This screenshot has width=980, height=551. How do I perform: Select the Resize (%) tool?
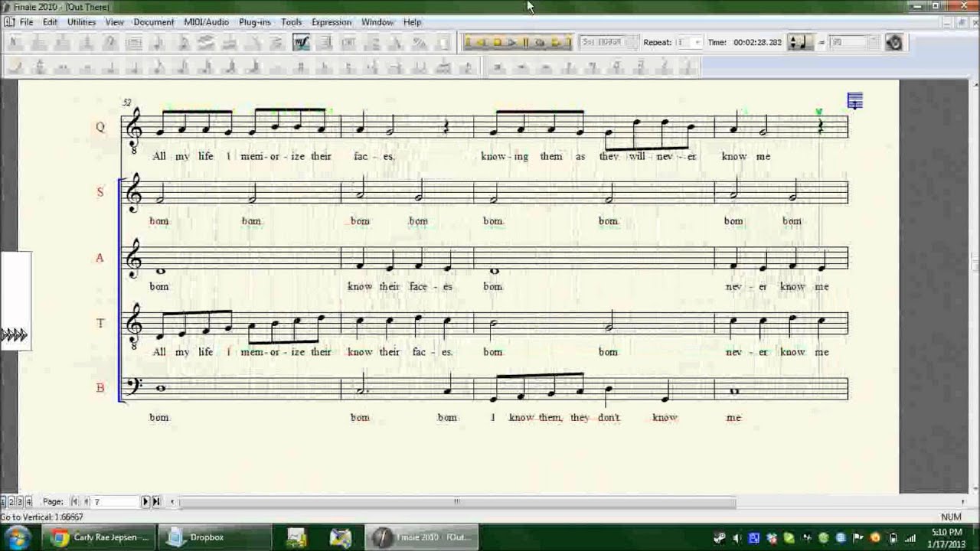tap(420, 43)
